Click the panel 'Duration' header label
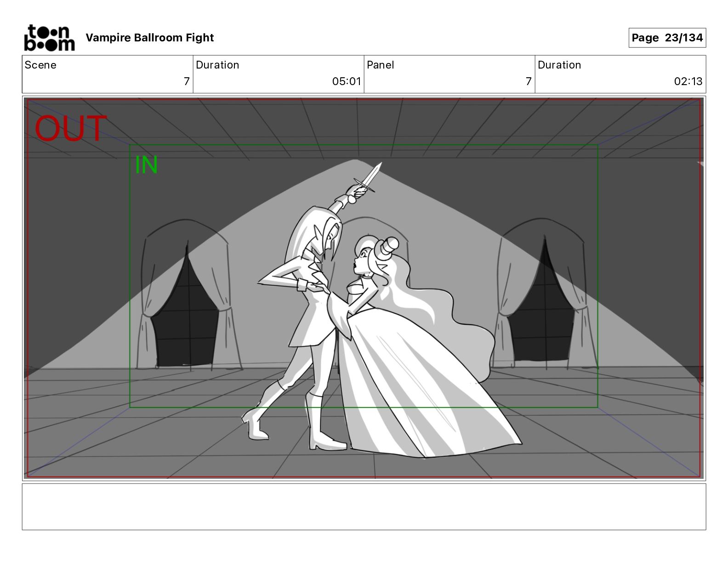This screenshot has width=728, height=563. point(559,65)
